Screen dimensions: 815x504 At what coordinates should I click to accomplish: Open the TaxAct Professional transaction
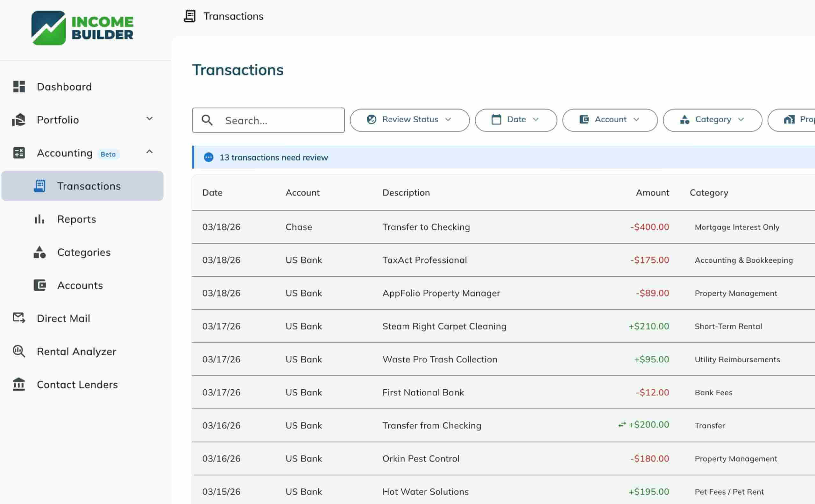pyautogui.click(x=503, y=260)
